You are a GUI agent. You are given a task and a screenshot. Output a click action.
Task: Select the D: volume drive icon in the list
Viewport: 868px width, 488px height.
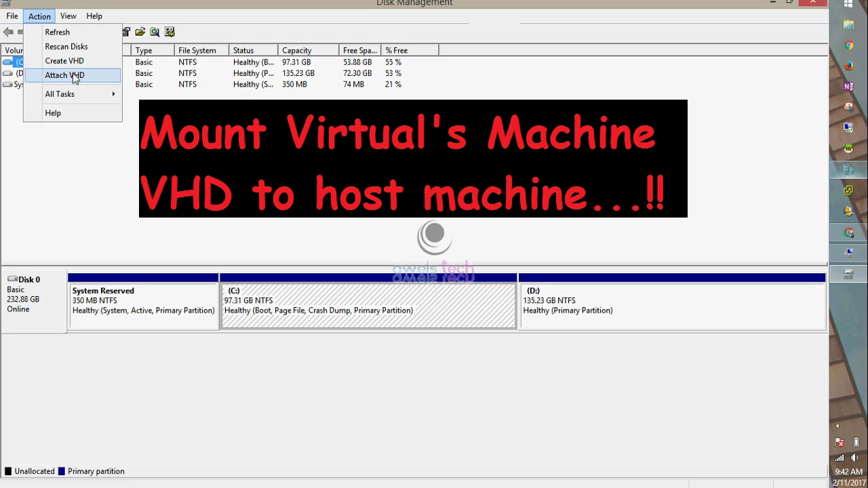tap(8, 73)
